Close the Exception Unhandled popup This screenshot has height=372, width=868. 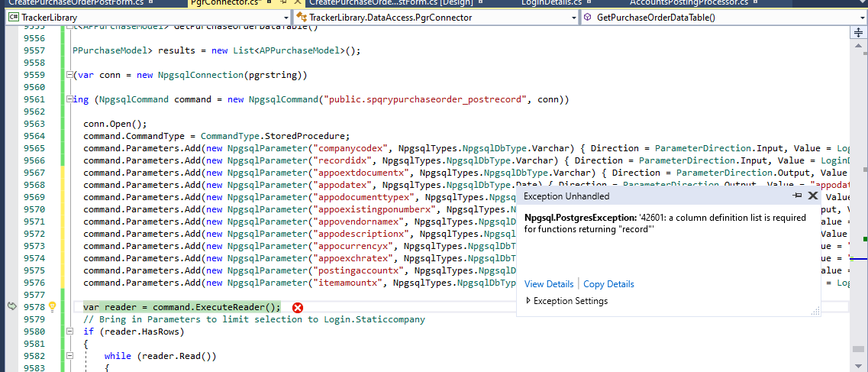click(x=812, y=196)
